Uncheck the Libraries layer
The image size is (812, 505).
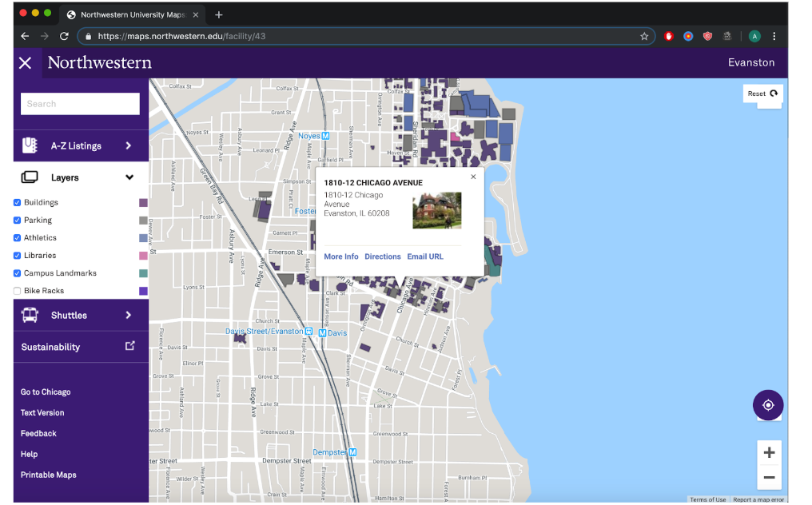pyautogui.click(x=17, y=256)
